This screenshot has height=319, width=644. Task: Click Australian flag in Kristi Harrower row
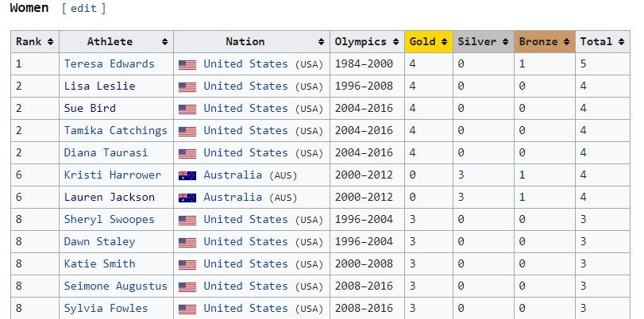187,175
